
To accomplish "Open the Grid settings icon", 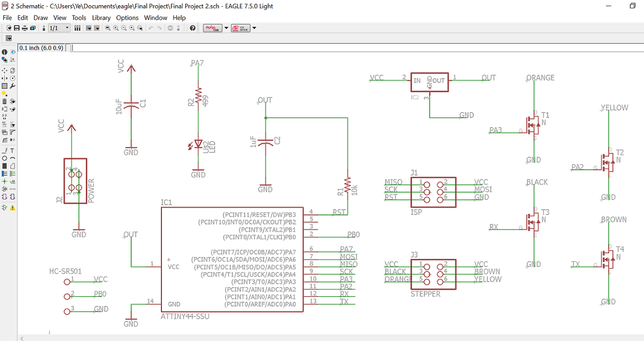I will click(9, 38).
